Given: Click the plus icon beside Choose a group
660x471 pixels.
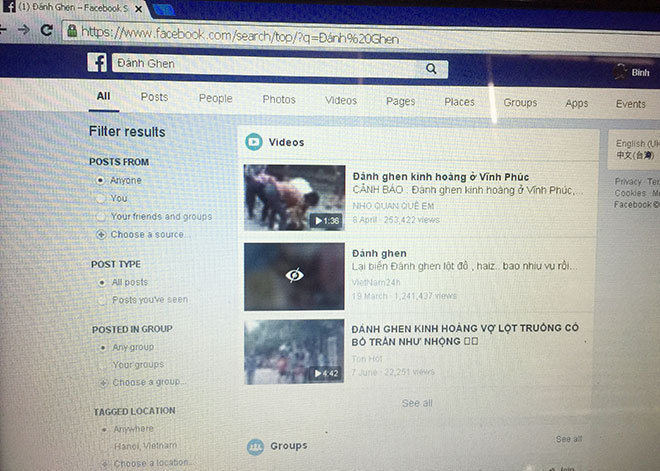Looking at the screenshot, I should click(103, 383).
